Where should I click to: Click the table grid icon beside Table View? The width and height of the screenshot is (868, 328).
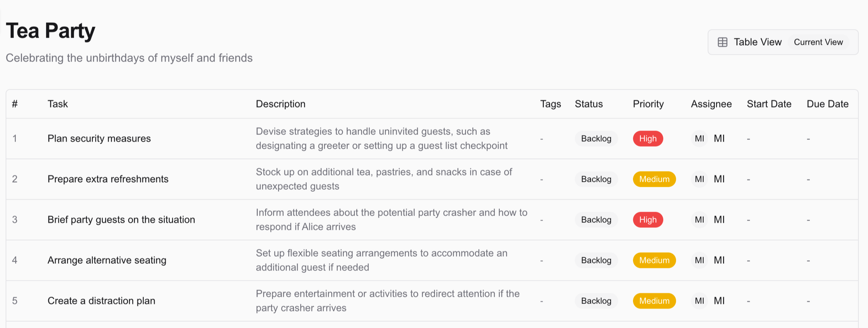click(x=722, y=42)
